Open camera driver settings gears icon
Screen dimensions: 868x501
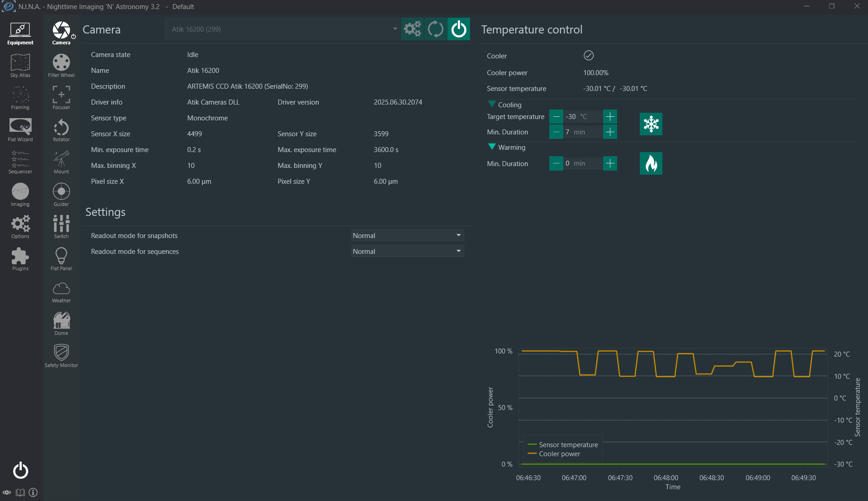[x=412, y=29]
